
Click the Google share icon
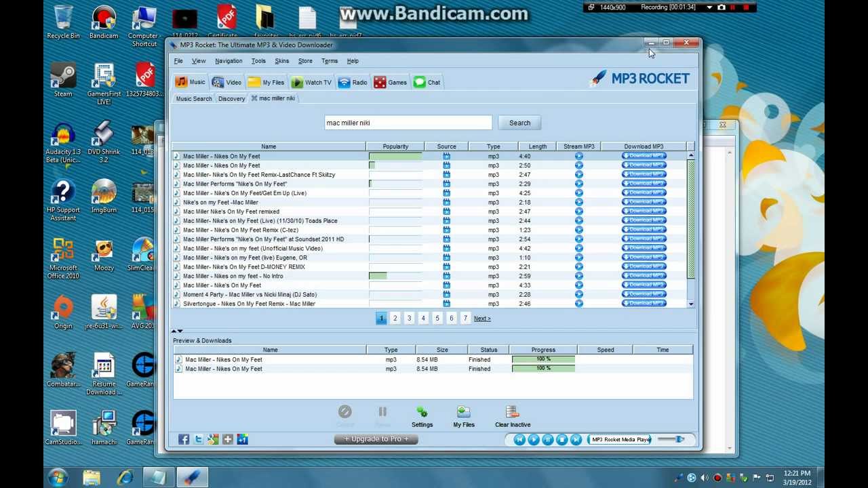point(213,439)
